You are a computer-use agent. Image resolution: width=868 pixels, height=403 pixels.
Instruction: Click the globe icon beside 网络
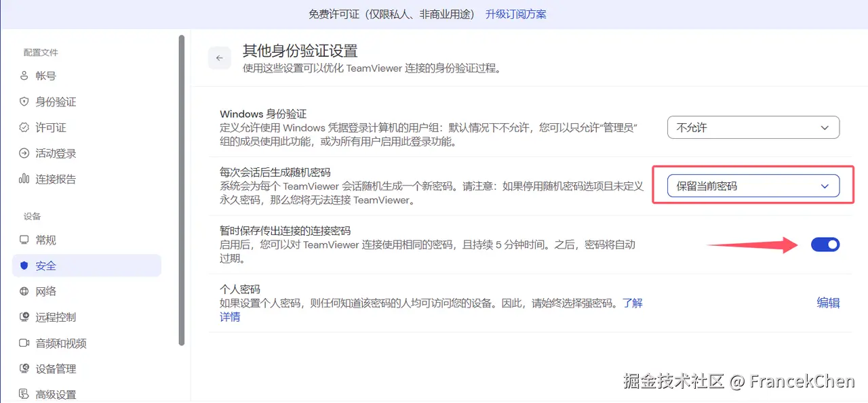[x=24, y=291]
